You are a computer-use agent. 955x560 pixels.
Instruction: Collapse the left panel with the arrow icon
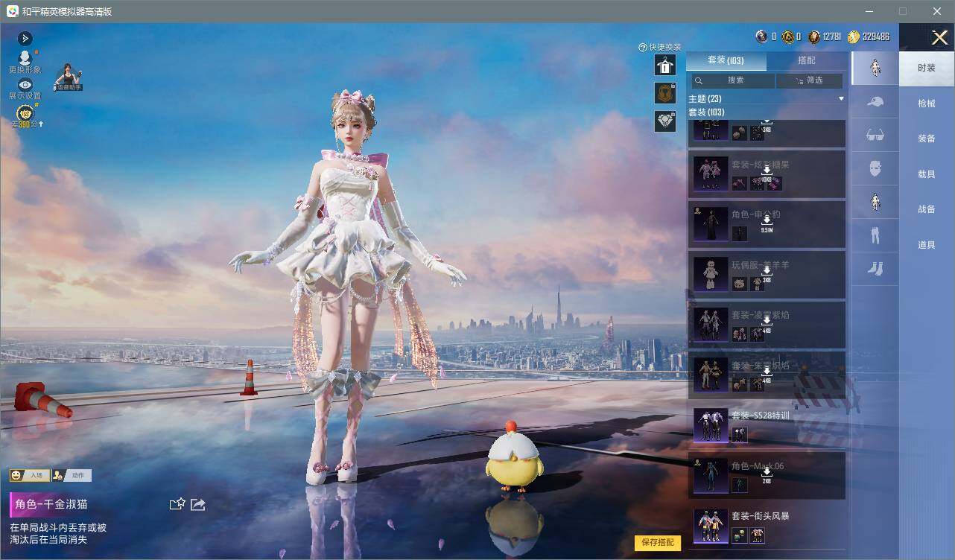[x=25, y=39]
